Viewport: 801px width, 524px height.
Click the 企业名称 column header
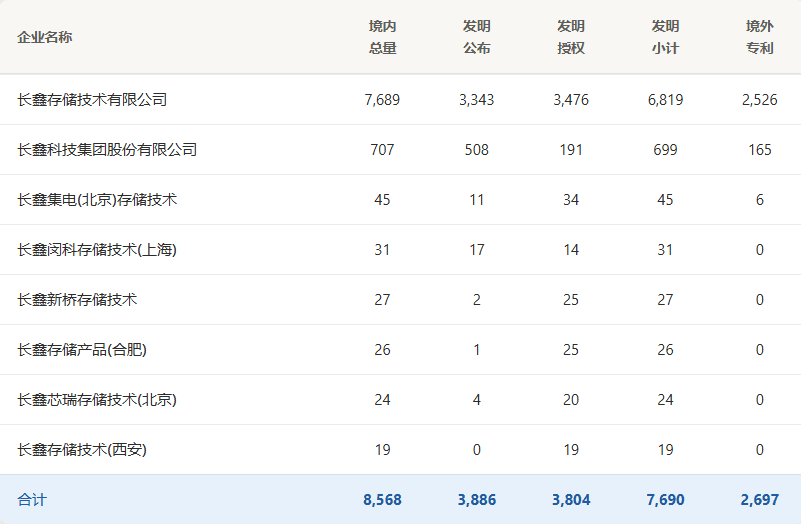[x=44, y=37]
